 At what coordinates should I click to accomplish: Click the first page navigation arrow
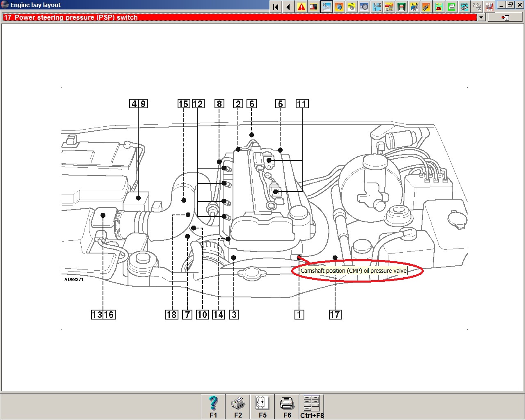coord(276,7)
